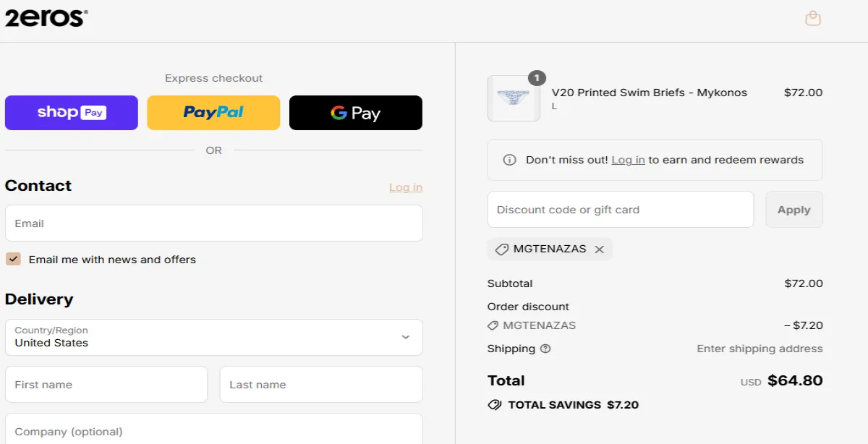The image size is (868, 444).
Task: Click the First name field
Action: click(106, 384)
